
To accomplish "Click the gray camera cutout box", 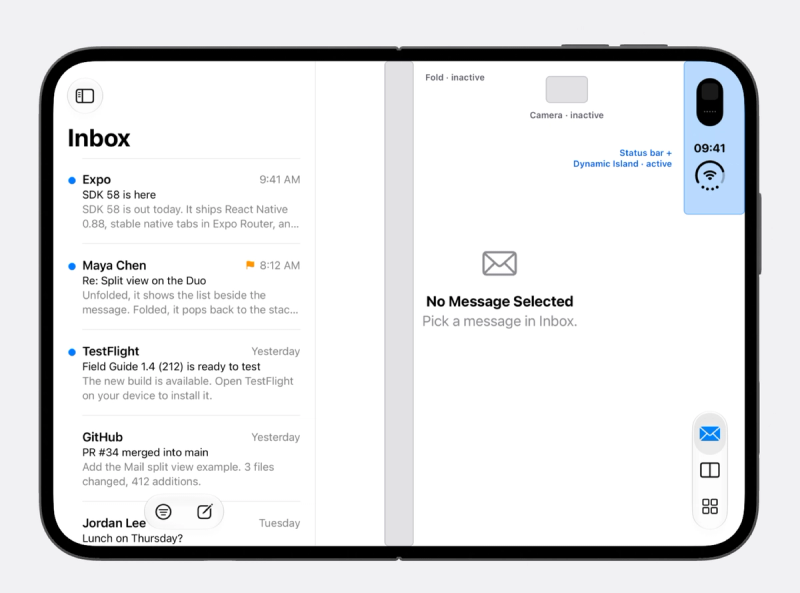I will (x=566, y=90).
